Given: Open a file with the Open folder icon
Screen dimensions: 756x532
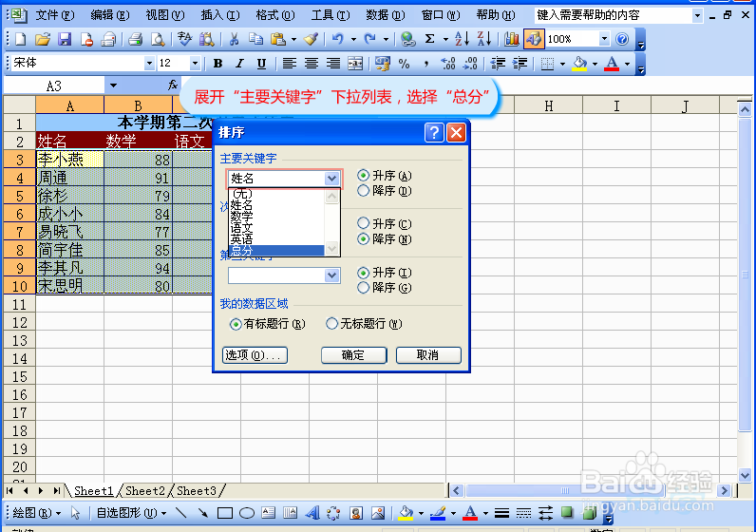Looking at the screenshot, I should [43, 39].
